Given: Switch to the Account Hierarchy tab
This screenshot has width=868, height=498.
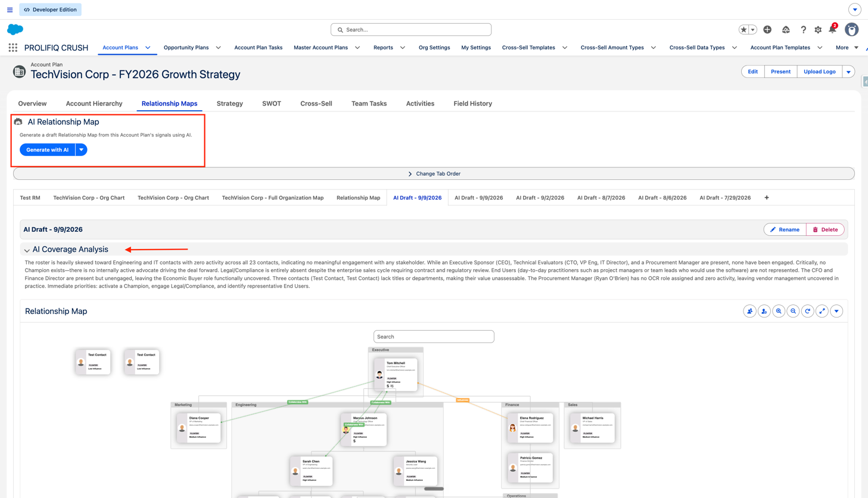Looking at the screenshot, I should point(94,104).
